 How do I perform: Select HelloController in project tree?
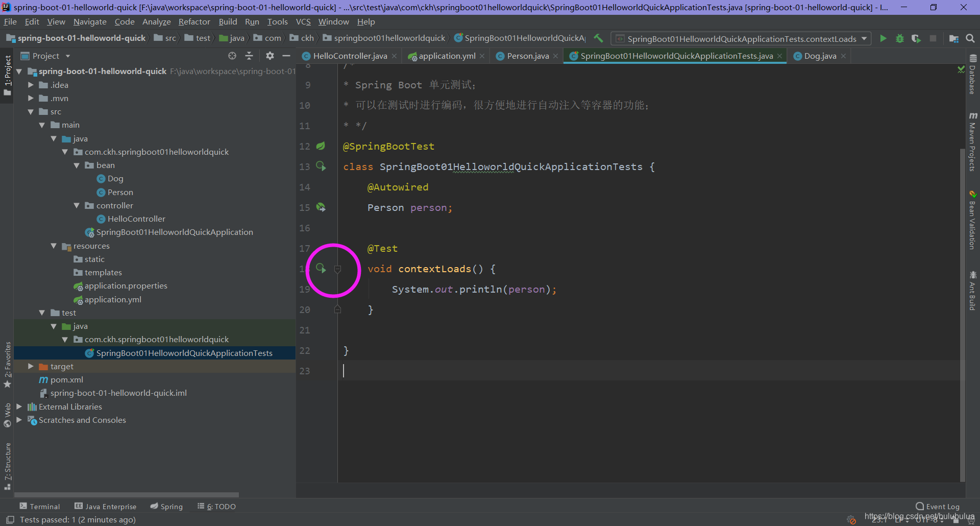pyautogui.click(x=136, y=219)
